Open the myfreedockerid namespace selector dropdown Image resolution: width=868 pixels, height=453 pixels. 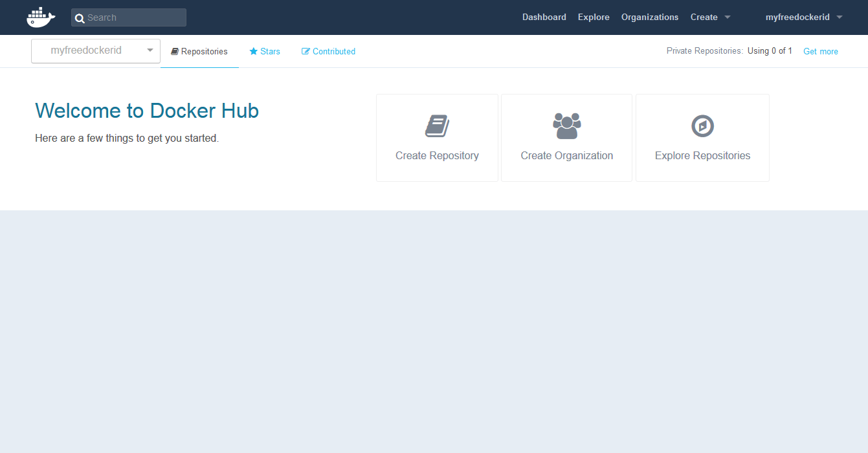coord(96,50)
